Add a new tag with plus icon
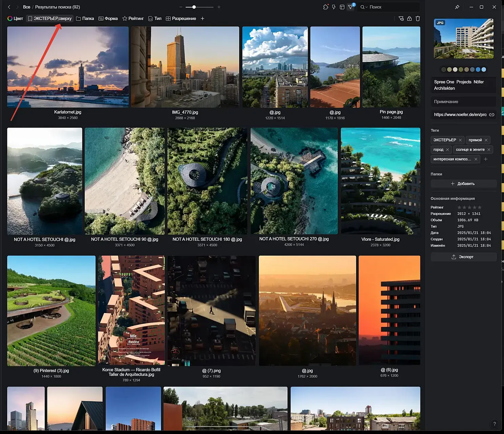Image resolution: width=504 pixels, height=434 pixels. [486, 159]
